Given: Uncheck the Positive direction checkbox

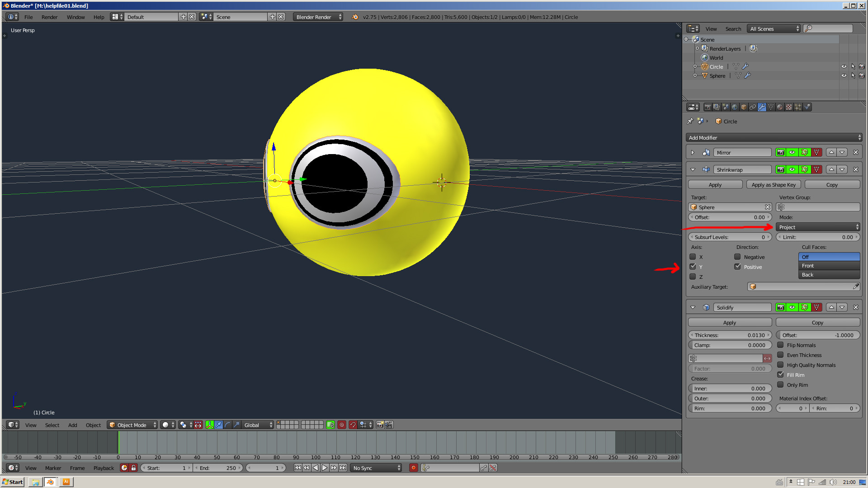Looking at the screenshot, I should 737,267.
